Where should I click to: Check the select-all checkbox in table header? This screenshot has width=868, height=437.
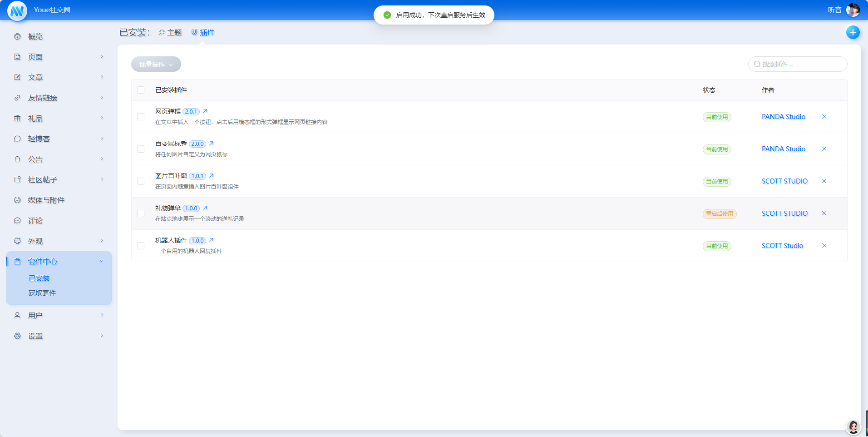141,90
